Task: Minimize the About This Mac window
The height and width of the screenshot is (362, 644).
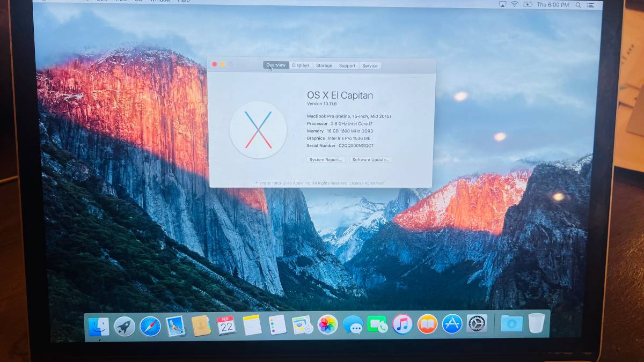Action: [223, 64]
